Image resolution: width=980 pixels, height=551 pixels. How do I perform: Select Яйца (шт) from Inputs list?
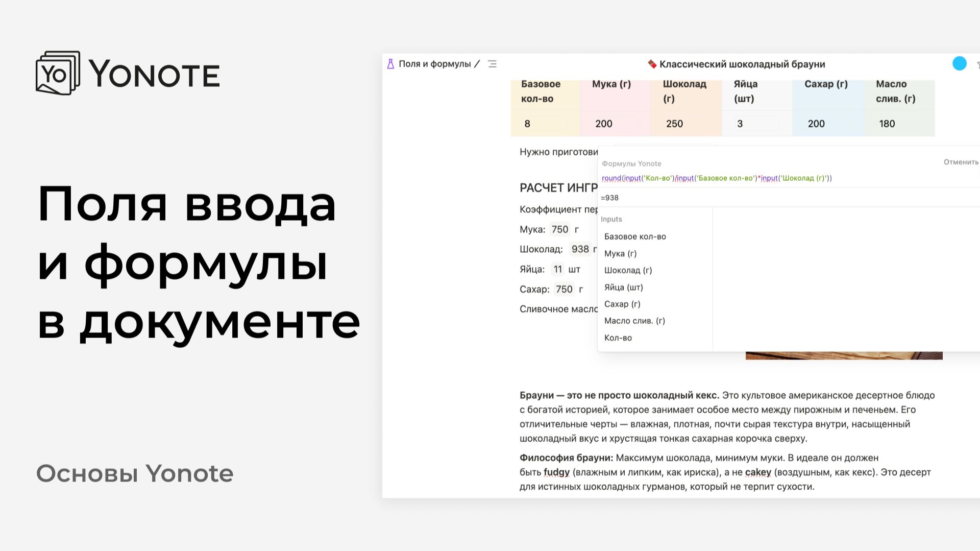tap(623, 287)
